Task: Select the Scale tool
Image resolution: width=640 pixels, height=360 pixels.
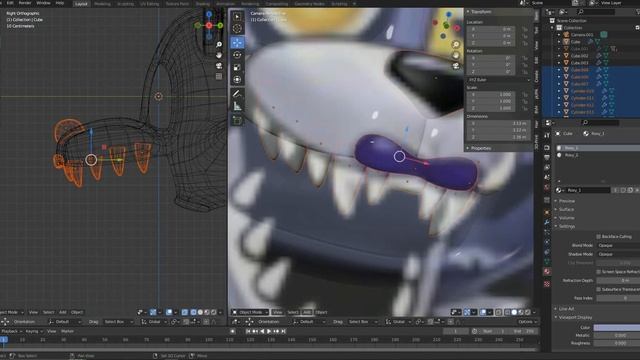Action: click(x=237, y=67)
